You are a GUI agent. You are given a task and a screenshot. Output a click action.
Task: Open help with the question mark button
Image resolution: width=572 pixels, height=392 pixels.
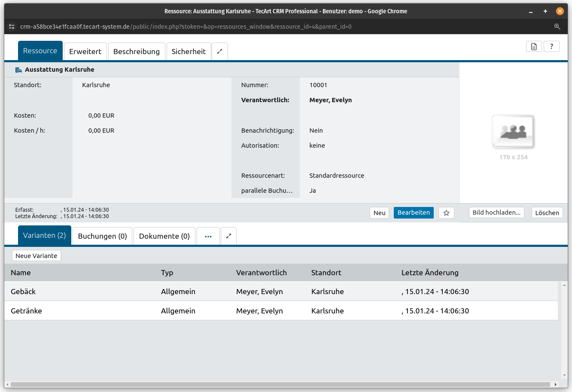click(x=551, y=46)
